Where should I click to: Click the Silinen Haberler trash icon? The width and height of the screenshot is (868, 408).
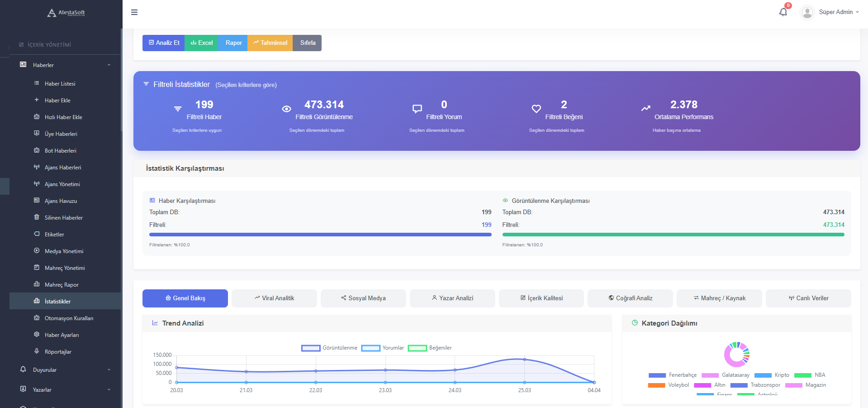click(37, 217)
